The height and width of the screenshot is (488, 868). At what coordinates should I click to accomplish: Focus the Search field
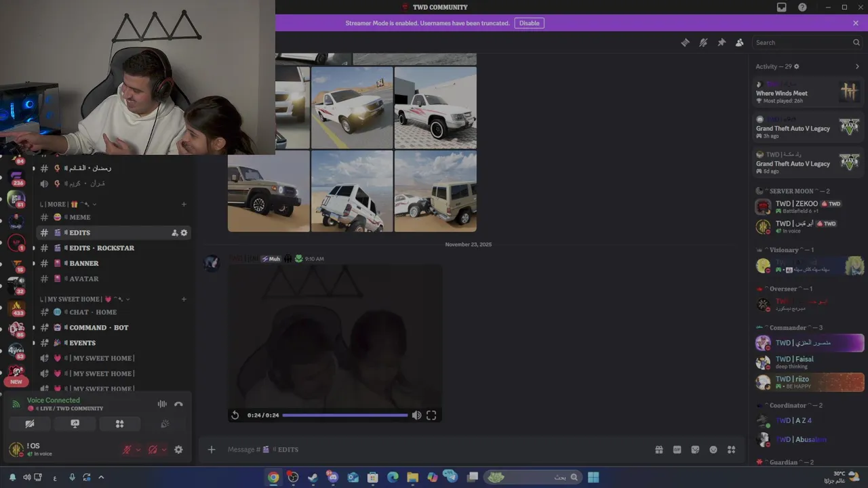[807, 42]
